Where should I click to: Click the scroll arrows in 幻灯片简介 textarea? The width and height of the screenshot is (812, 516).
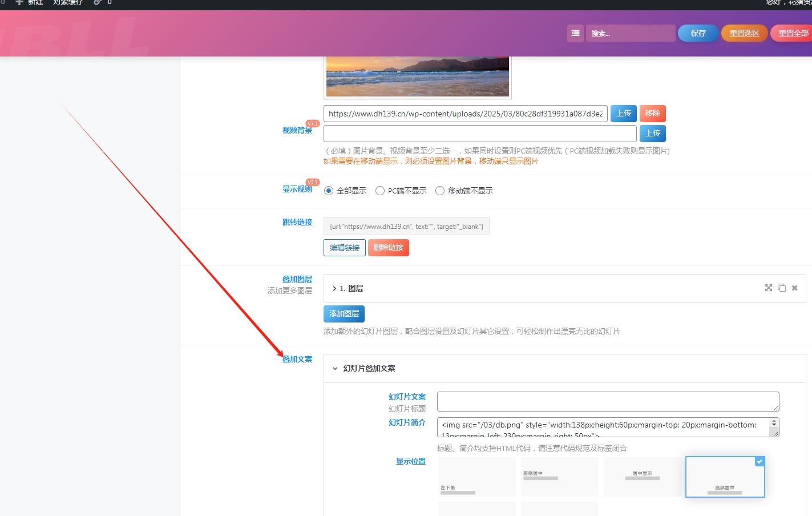774,423
